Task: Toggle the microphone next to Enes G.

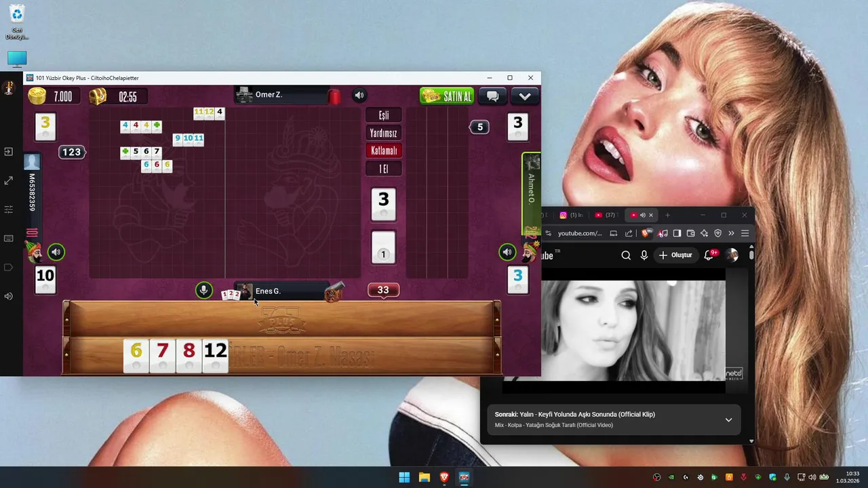Action: click(203, 291)
